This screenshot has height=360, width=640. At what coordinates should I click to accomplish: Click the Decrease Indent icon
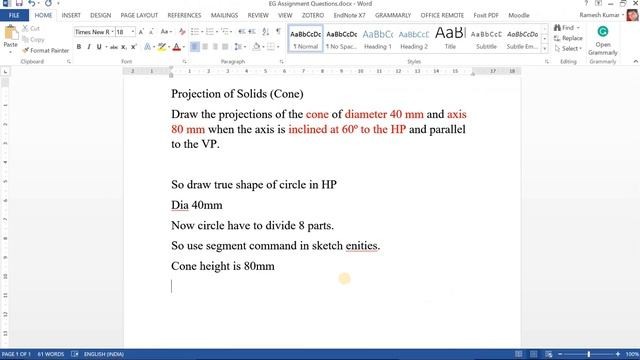[x=242, y=32]
